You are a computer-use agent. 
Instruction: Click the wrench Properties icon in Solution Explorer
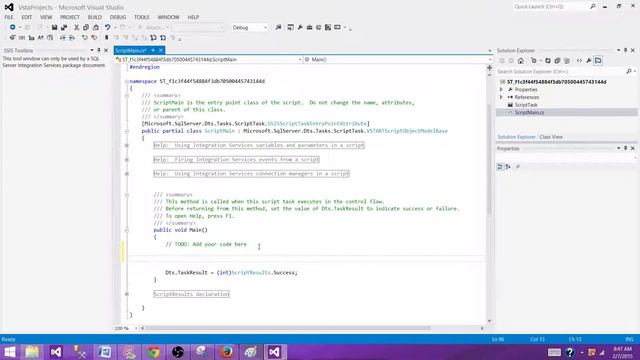[x=589, y=61]
